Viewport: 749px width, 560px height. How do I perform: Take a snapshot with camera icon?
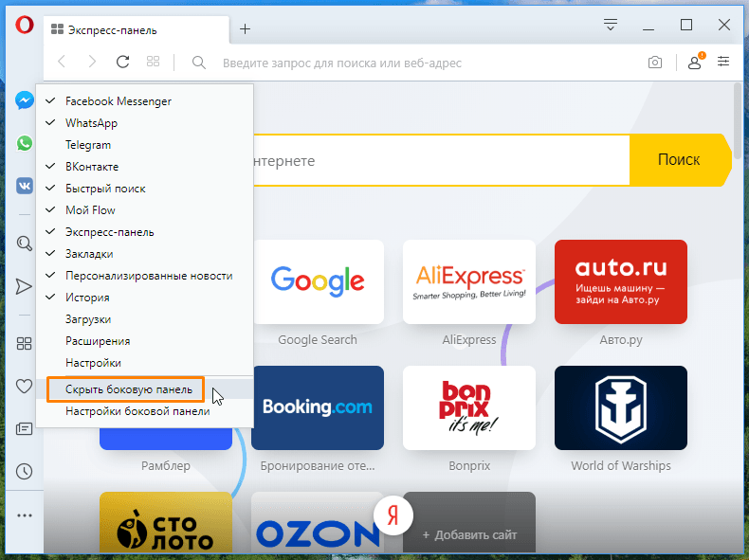tap(655, 62)
